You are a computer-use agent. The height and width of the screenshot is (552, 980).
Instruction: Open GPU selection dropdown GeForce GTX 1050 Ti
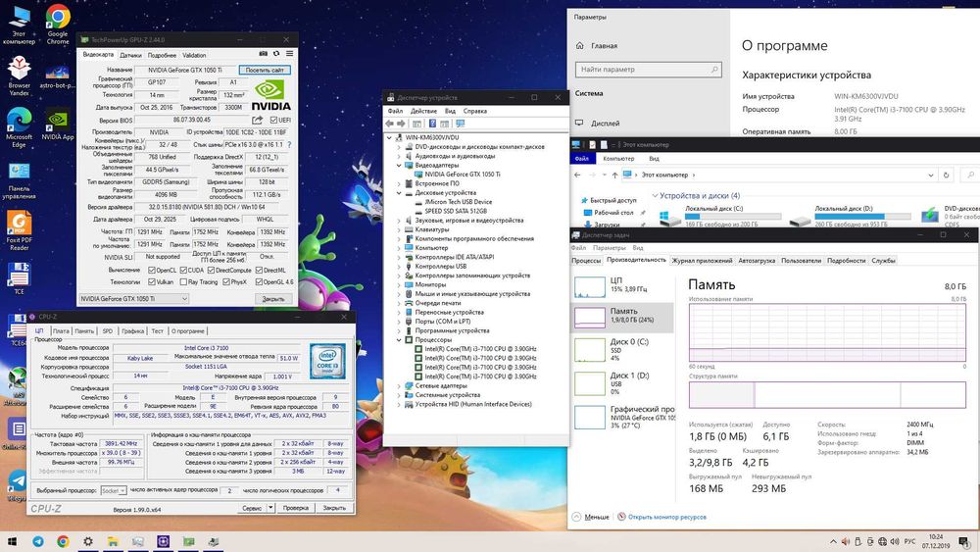click(x=133, y=298)
